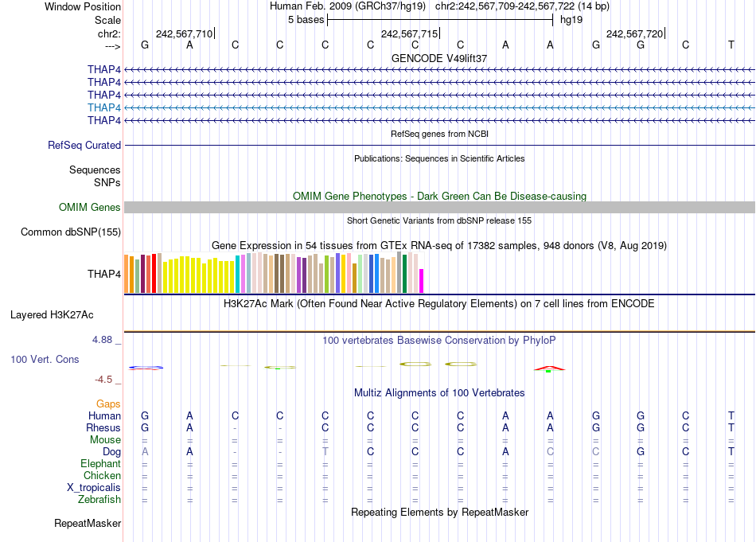Image resolution: width=756 pixels, height=542 pixels.
Task: Click the Rhesus alignment row label
Action: point(103,427)
